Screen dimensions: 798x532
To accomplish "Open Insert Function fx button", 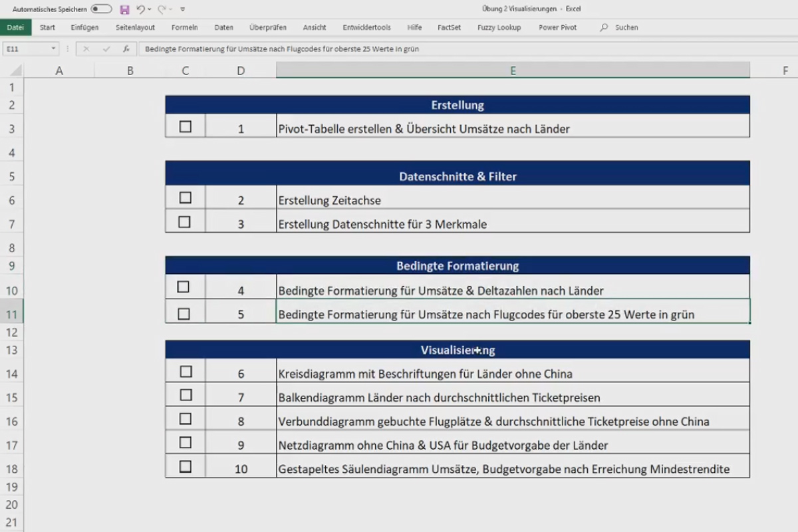I will 126,49.
